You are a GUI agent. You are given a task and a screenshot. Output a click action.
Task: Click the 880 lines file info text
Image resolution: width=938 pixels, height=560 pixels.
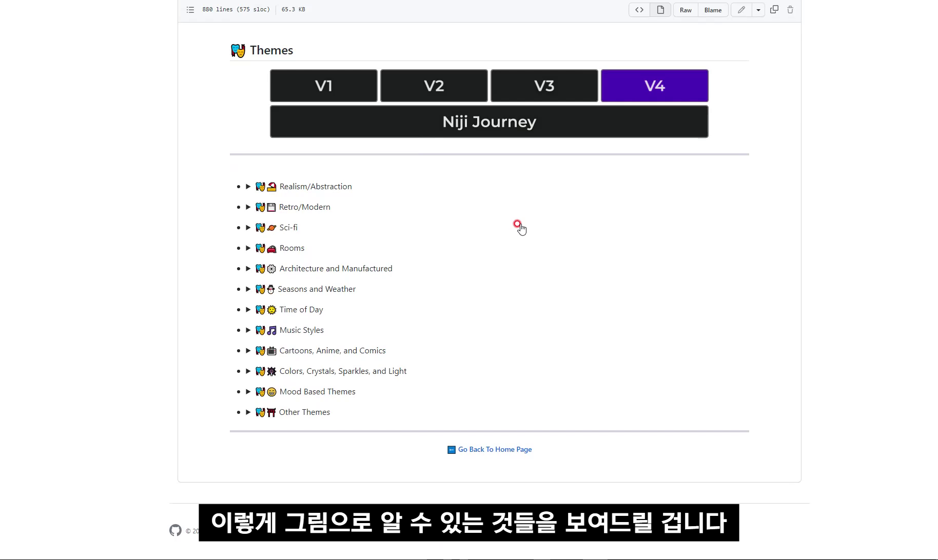click(236, 10)
